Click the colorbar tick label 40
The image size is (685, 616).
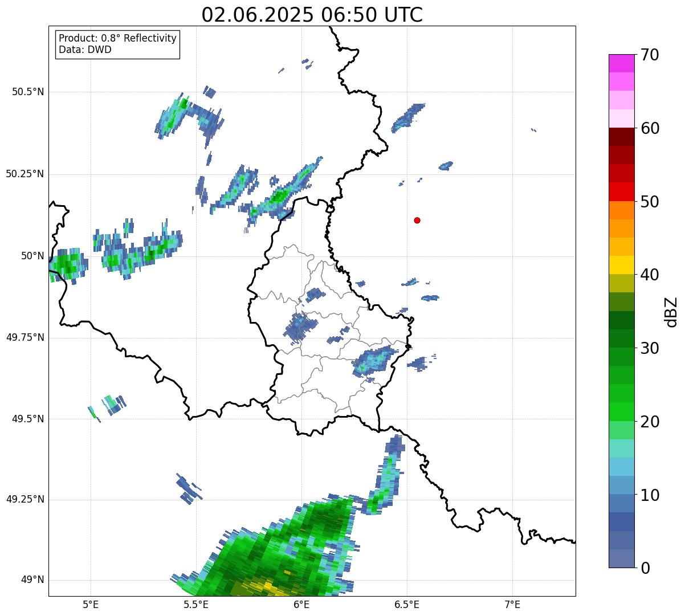pyautogui.click(x=650, y=275)
